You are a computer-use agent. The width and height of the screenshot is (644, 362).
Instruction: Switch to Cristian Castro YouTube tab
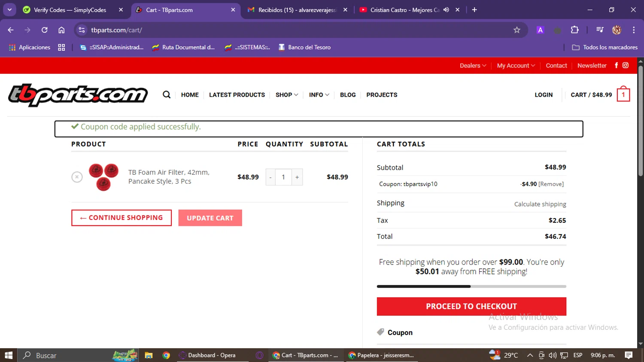coord(405,10)
